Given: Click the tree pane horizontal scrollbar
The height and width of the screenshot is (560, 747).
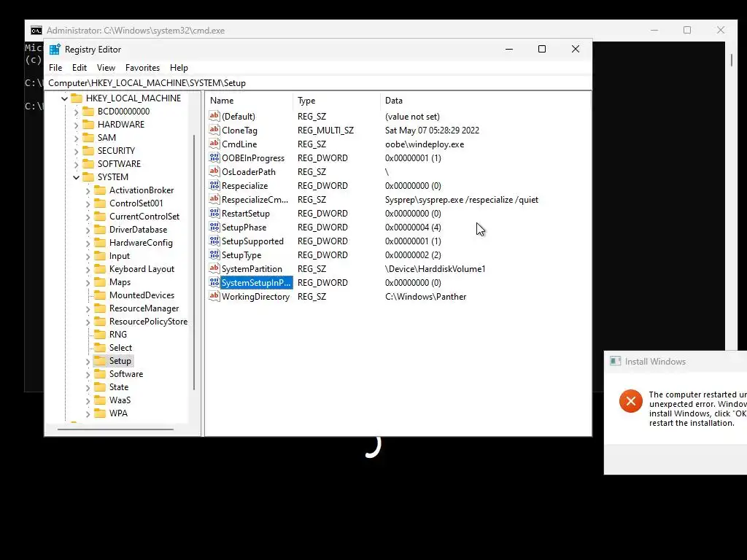Looking at the screenshot, I should [x=115, y=429].
